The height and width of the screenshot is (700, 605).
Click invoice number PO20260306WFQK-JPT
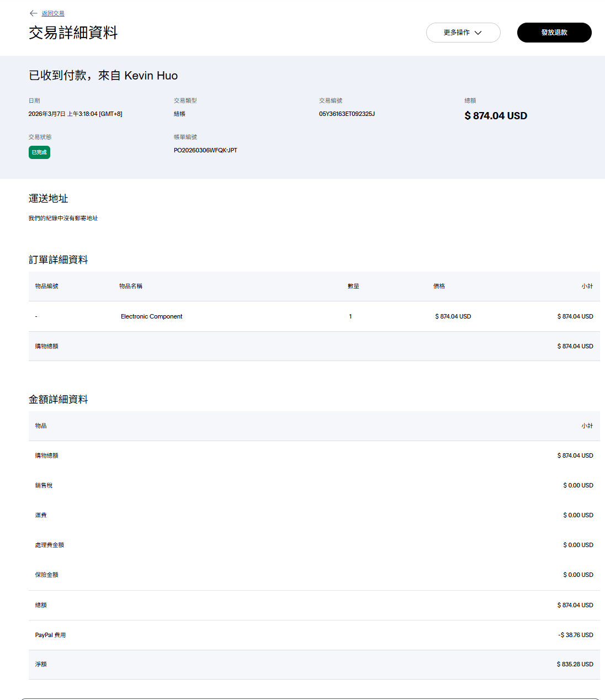tap(205, 150)
